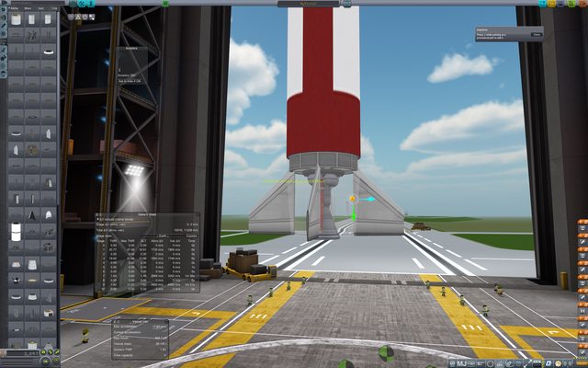Viewport: 588px width, 368px height.
Task: Select the Place part gizmo tool
Action: click(x=71, y=17)
